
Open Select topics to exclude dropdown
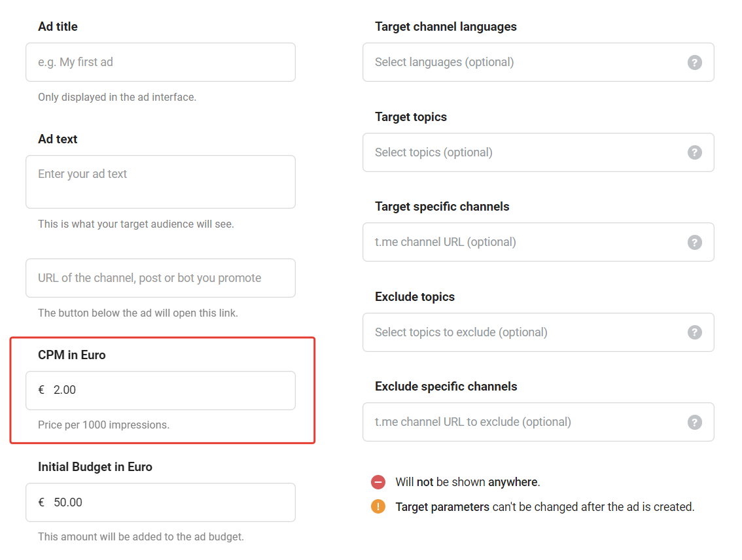(538, 332)
